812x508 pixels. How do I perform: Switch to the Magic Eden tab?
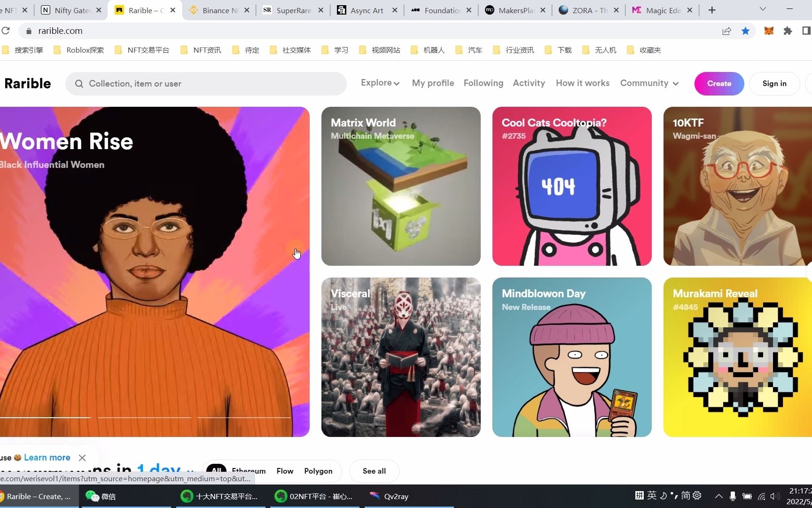tap(663, 10)
